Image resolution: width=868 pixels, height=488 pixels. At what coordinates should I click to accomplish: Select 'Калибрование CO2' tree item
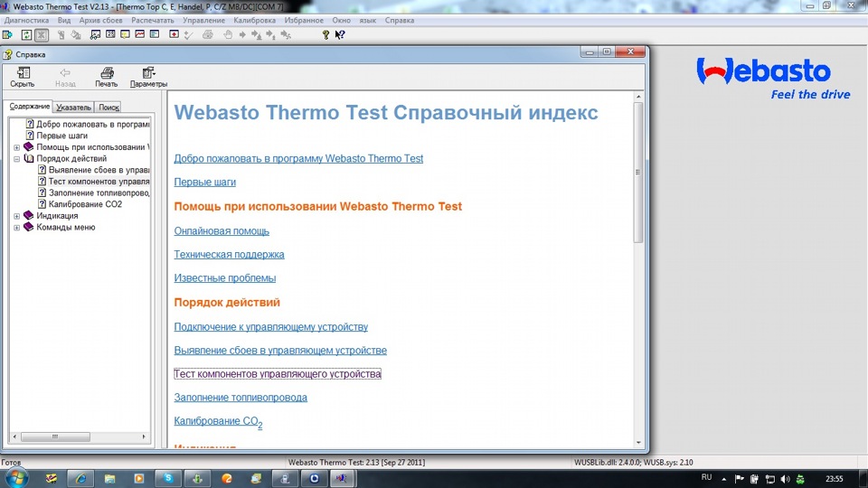85,204
